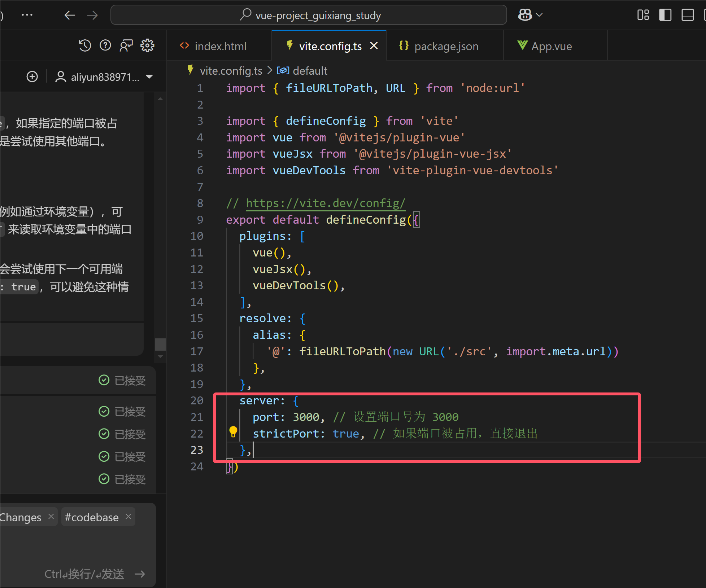Click the lightbulb quick fix icon
The height and width of the screenshot is (588, 706).
pos(233,431)
